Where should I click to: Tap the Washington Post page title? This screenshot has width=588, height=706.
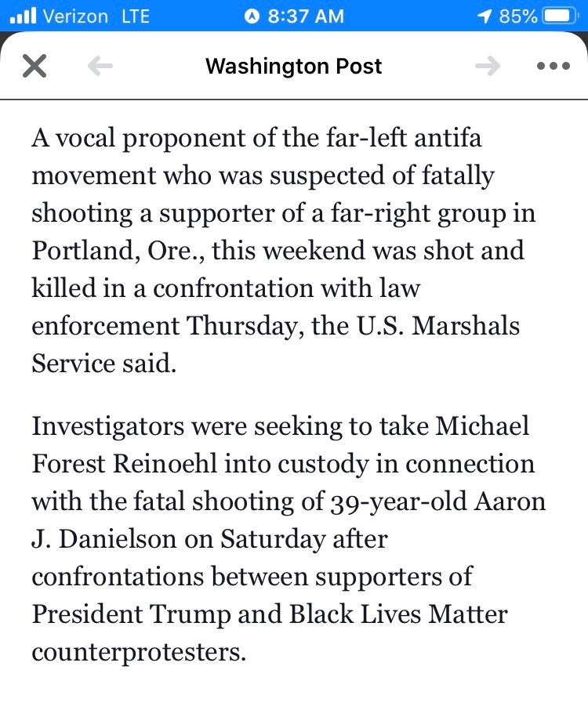click(293, 67)
